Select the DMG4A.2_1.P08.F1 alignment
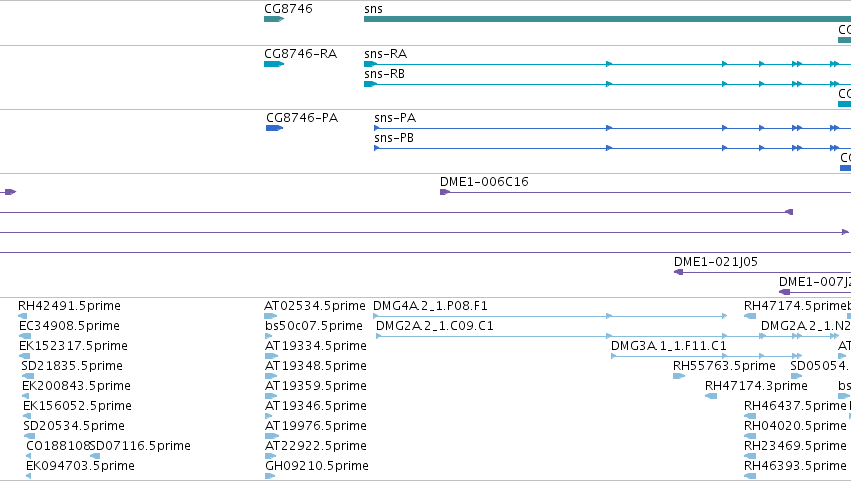Viewport: 851px width, 481px height. pyautogui.click(x=550, y=316)
